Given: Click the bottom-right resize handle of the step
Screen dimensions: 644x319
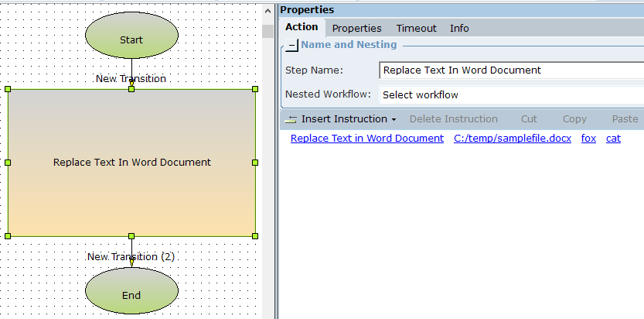Looking at the screenshot, I should [x=255, y=235].
